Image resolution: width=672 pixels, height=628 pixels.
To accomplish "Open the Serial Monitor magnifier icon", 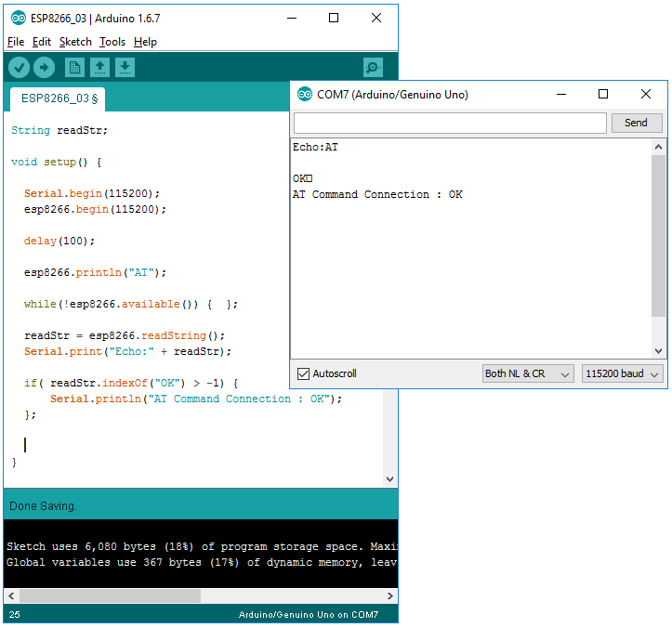I will tap(373, 67).
